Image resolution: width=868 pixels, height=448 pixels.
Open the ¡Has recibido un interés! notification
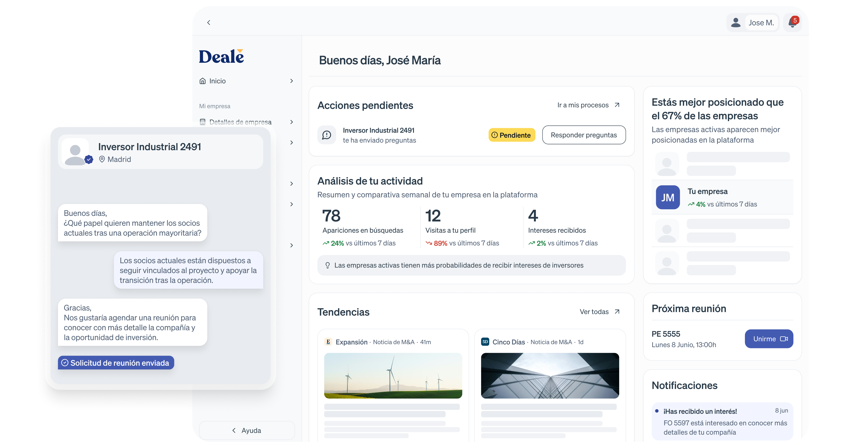click(x=722, y=421)
